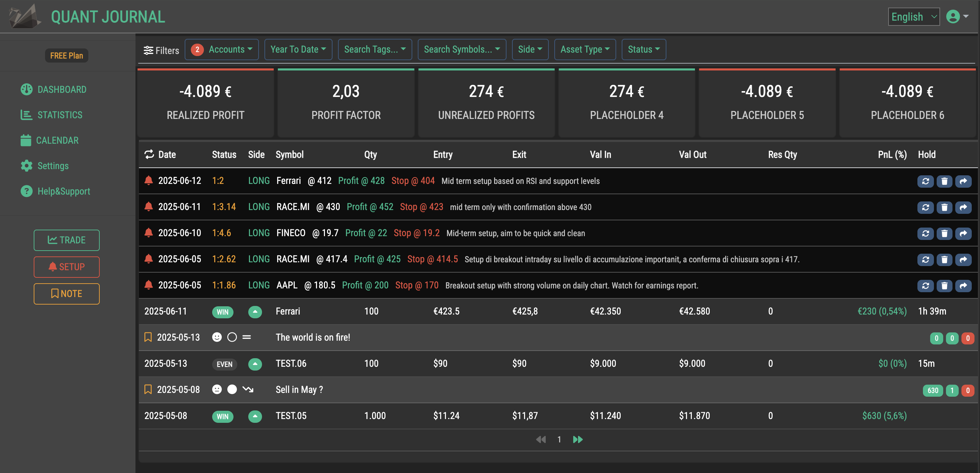Click the FREE Plan badge
980x473 pixels.
[67, 55]
